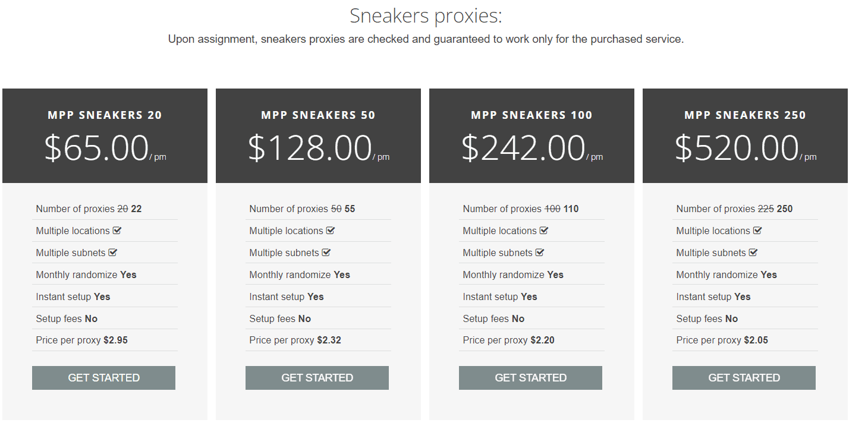
Task: Click Multiple subnets checkmark in Sneakers 250 plan
Action: (753, 253)
